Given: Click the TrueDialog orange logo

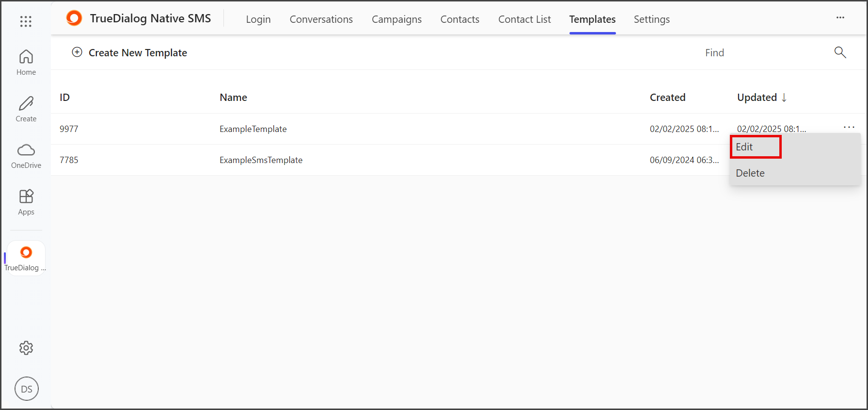Looking at the screenshot, I should [74, 18].
